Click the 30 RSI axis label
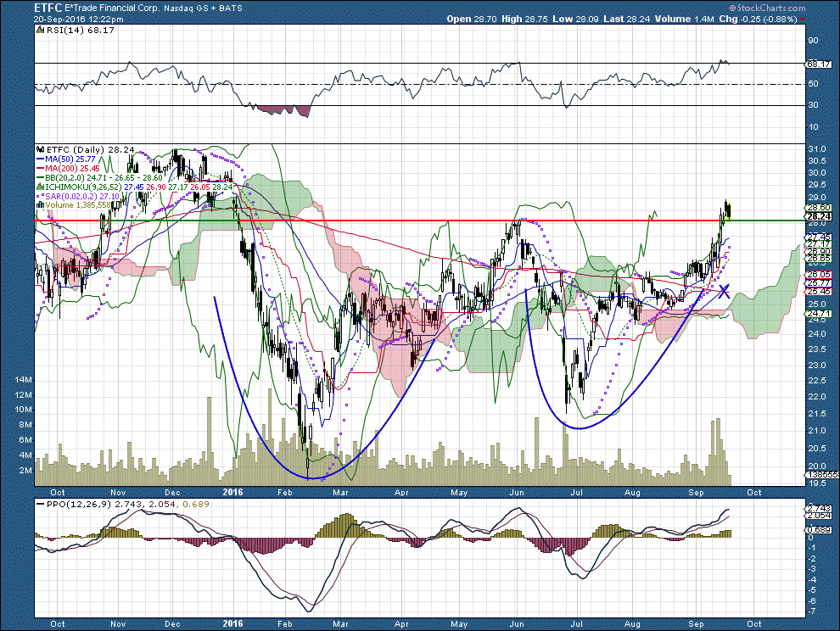 tap(813, 105)
